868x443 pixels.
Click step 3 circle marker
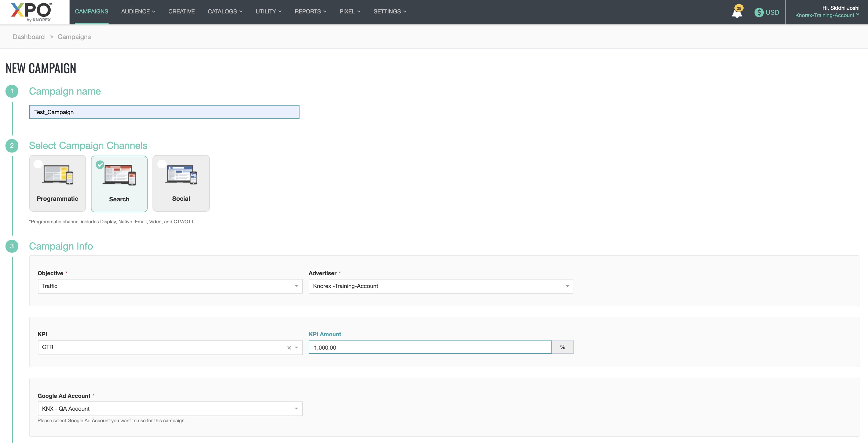click(x=12, y=246)
